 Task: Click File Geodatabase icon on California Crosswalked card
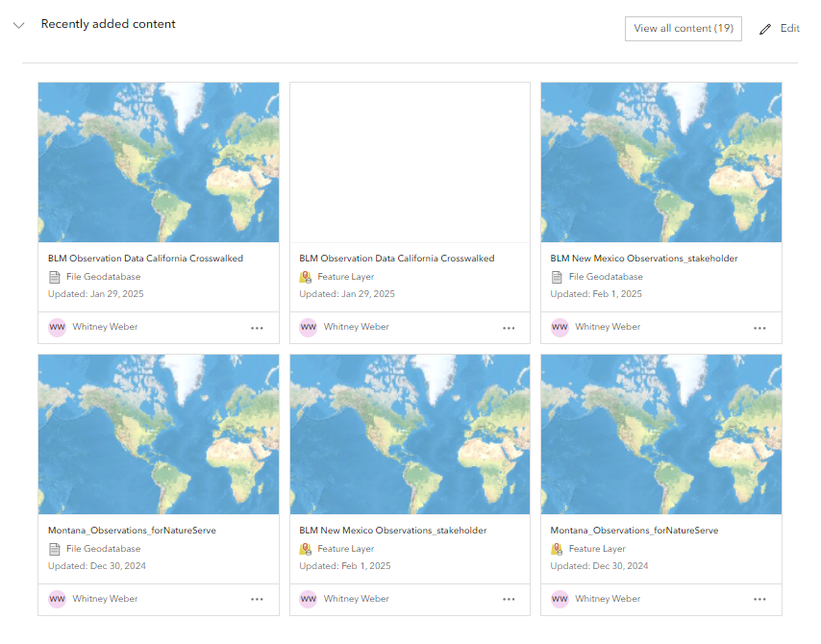[55, 277]
